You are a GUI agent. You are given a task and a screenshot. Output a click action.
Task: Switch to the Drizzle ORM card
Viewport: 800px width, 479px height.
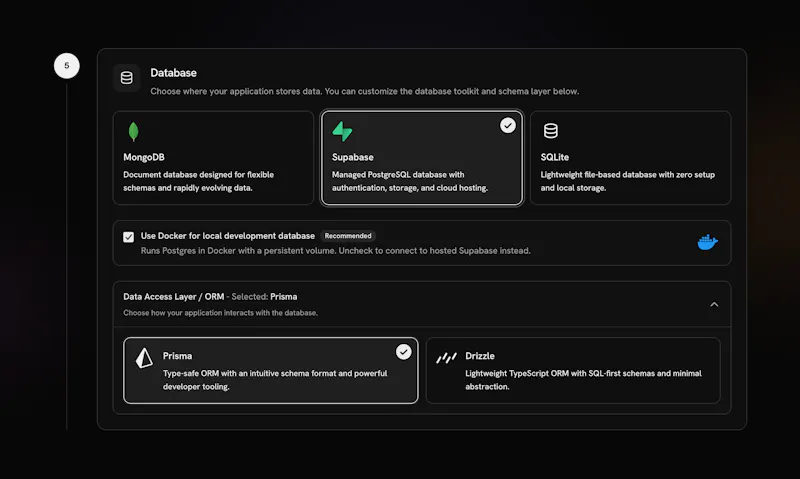tap(573, 370)
